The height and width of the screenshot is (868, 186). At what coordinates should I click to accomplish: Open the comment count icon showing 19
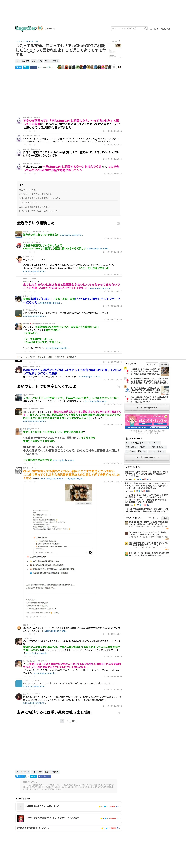(50, 67)
